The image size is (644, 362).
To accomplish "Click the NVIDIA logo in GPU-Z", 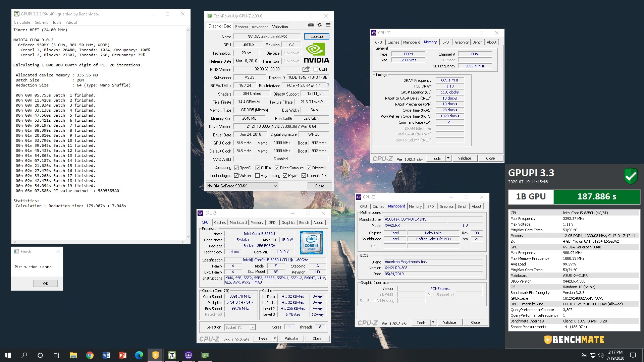I will coord(316,53).
